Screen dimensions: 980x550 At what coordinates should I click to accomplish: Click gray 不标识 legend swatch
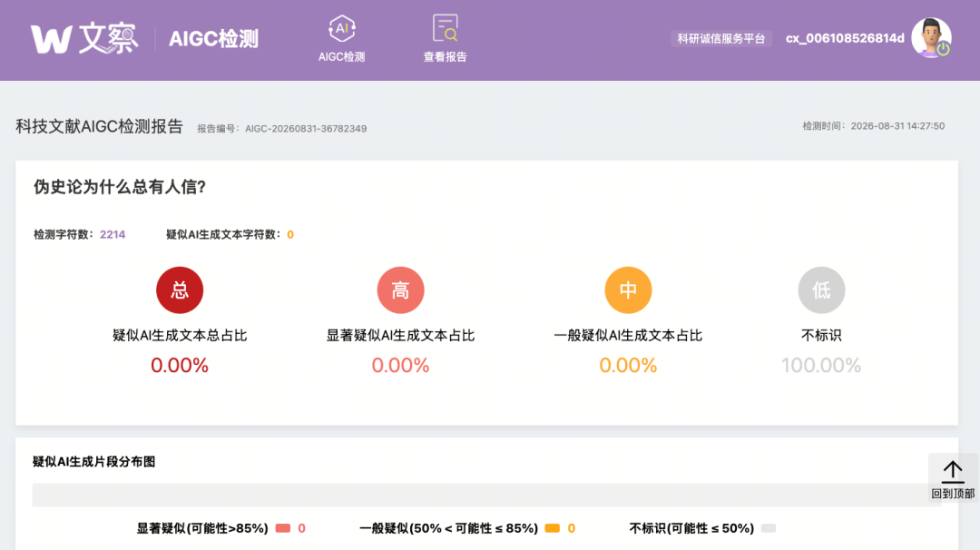pos(769,528)
